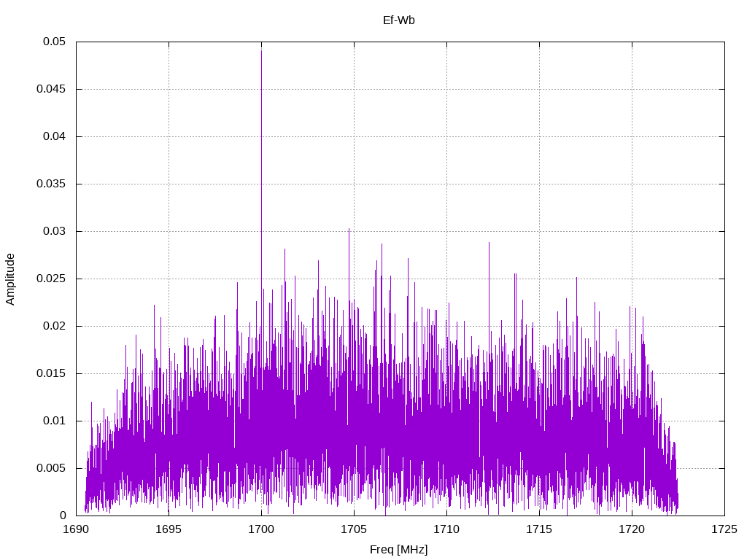Screen dimensions: 747x560
Task: Click the "Amplitude" y-axis label
Action: coord(10,279)
